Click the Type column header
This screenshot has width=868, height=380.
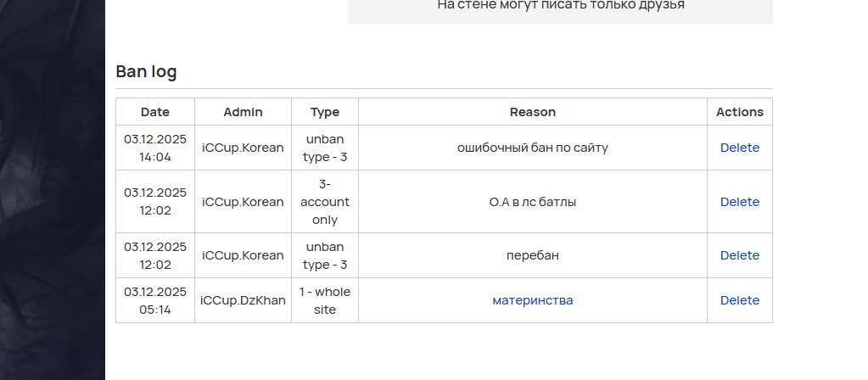pos(325,112)
